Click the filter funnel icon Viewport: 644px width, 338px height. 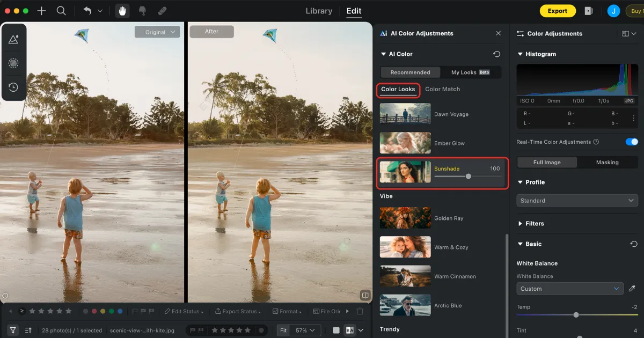pos(13,330)
